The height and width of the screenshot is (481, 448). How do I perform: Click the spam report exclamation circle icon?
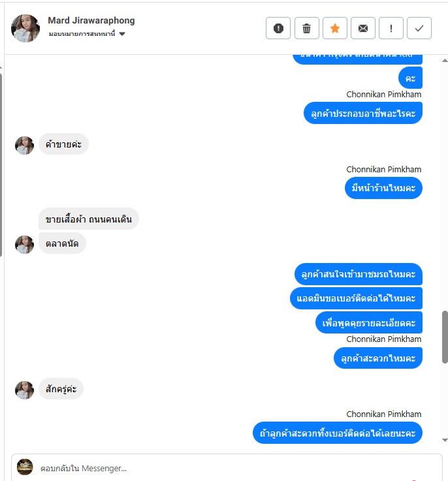tap(278, 28)
